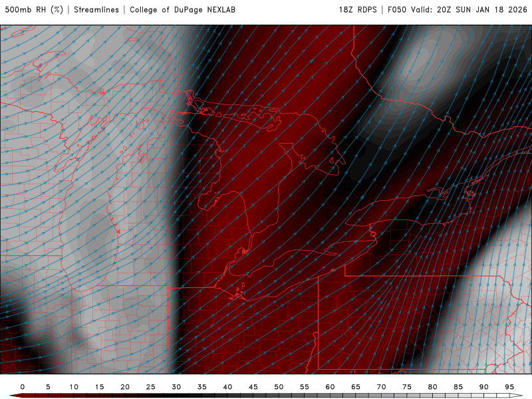532x399 pixels.
Task: Click the "60" colorbar scale label
Action: (330, 387)
